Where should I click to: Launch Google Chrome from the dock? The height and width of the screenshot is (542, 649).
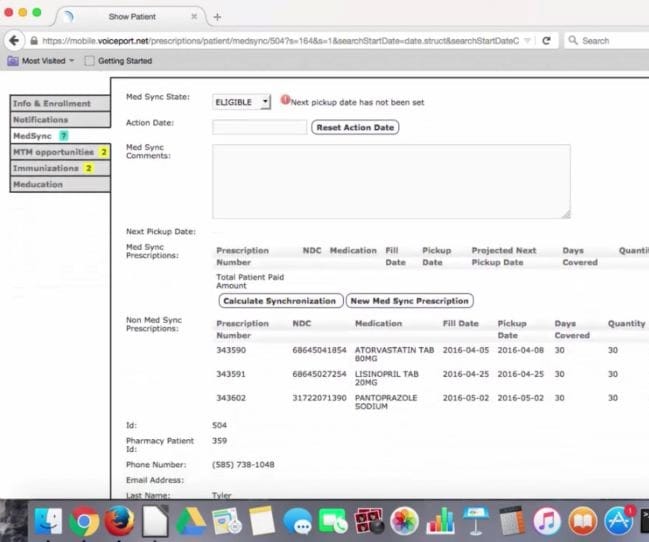pyautogui.click(x=84, y=521)
